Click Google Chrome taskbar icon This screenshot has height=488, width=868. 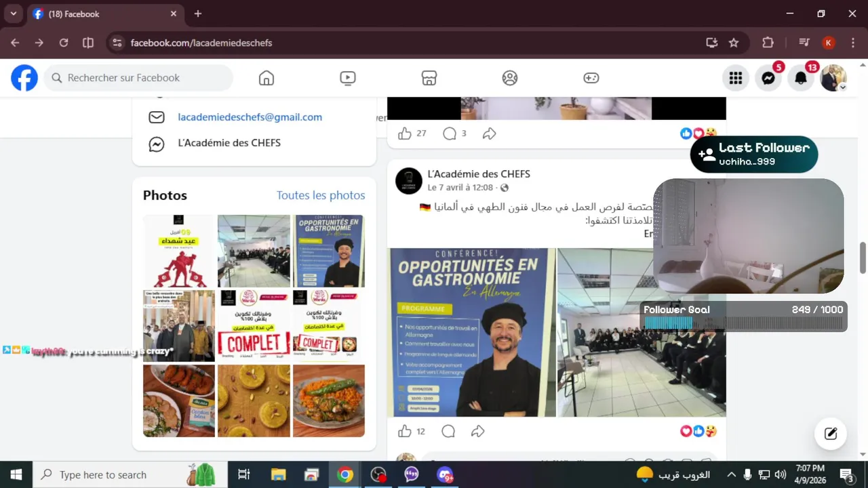coord(345,474)
